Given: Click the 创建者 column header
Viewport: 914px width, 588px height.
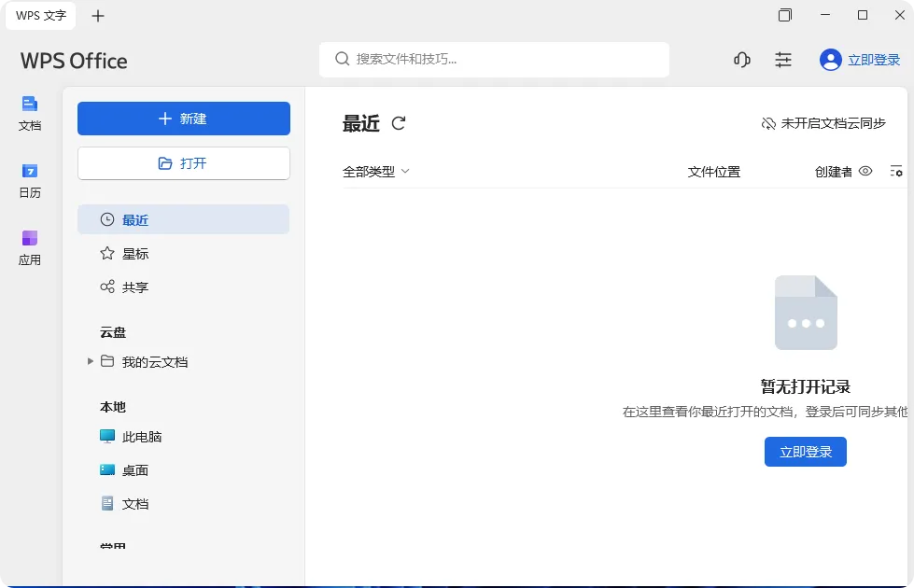Looking at the screenshot, I should point(833,172).
